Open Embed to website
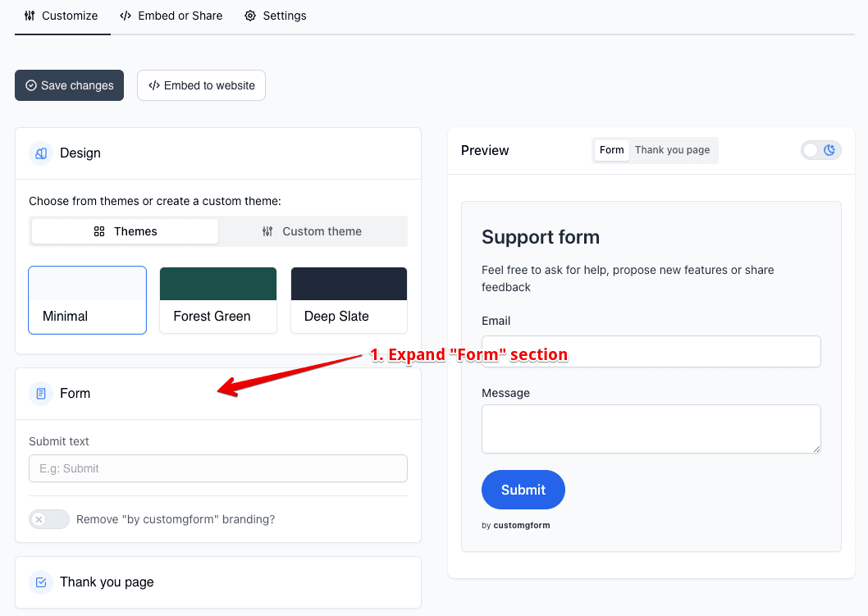This screenshot has width=868, height=616. click(202, 85)
